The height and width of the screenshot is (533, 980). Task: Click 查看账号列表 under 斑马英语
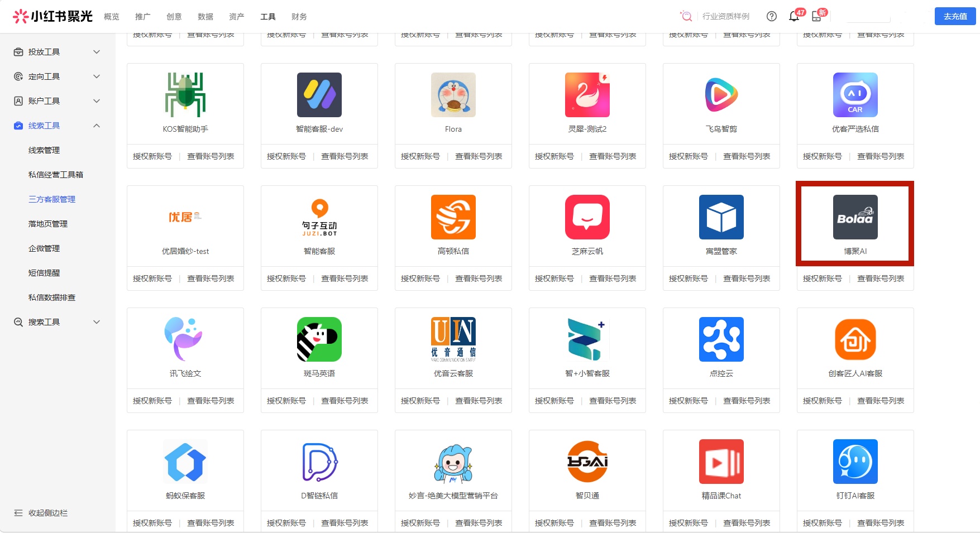pyautogui.click(x=345, y=401)
